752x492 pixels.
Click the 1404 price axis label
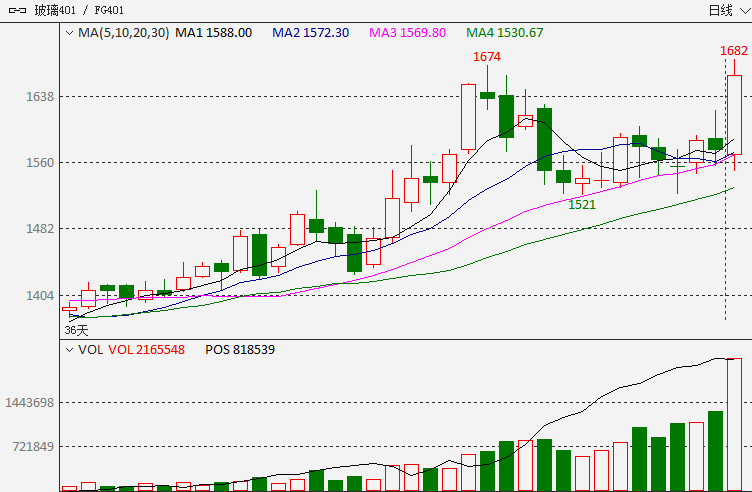point(40,295)
